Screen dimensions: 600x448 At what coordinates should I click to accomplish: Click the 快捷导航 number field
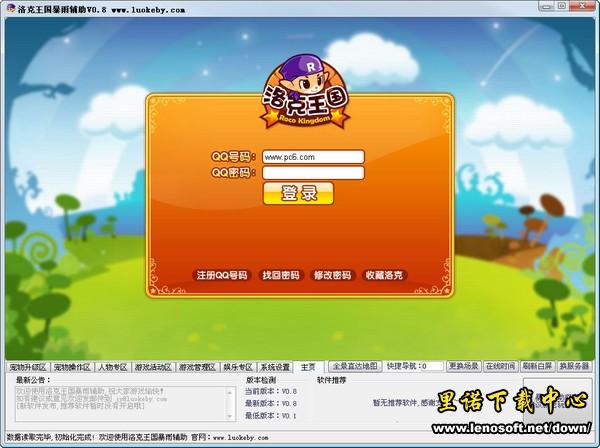coord(432,366)
